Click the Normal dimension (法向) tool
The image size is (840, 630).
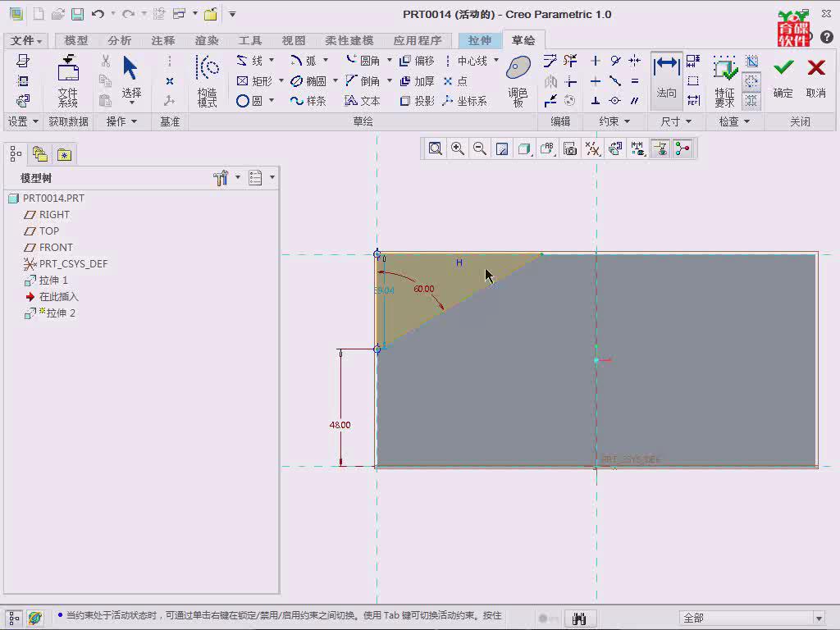(666, 80)
